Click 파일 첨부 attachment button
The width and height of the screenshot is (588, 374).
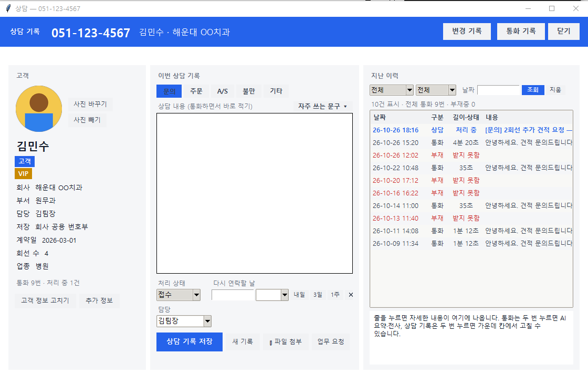(x=286, y=342)
